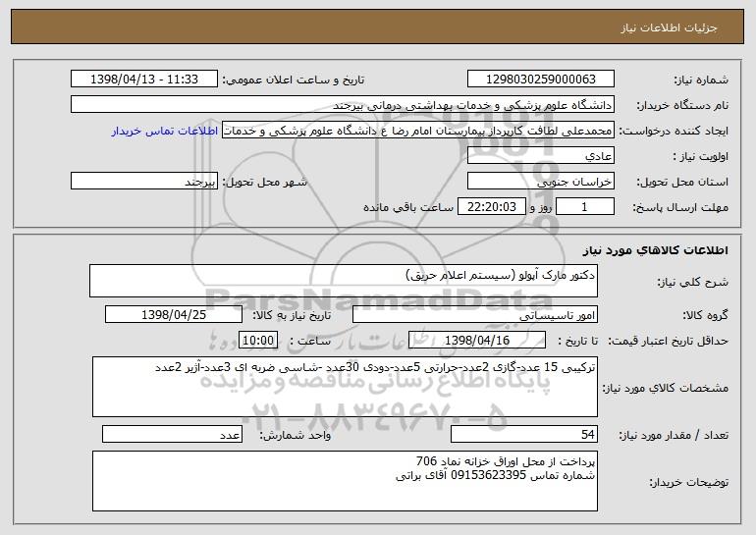The width and height of the screenshot is (756, 535).
Task: Click the label حداقل تاریخ اعتبار قیمت
Action: click(668, 342)
